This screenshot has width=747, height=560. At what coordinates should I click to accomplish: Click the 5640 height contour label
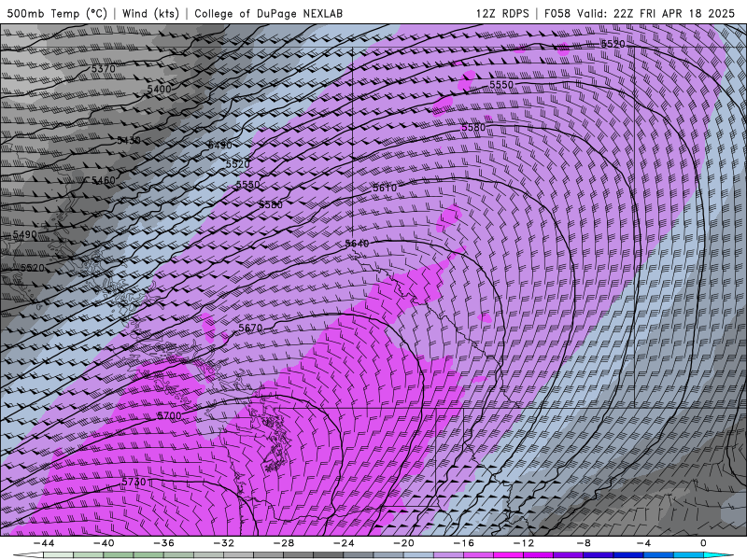pyautogui.click(x=357, y=244)
